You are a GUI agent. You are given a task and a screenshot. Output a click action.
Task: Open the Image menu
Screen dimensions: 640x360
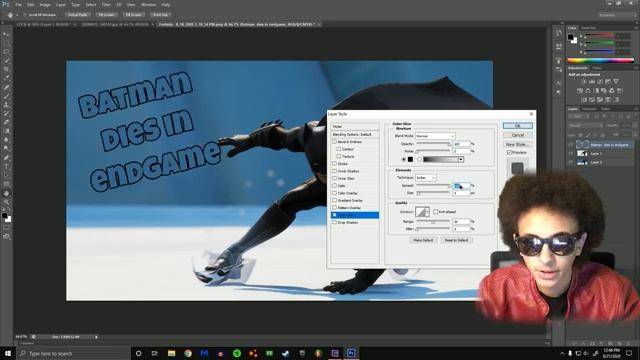[x=45, y=4]
